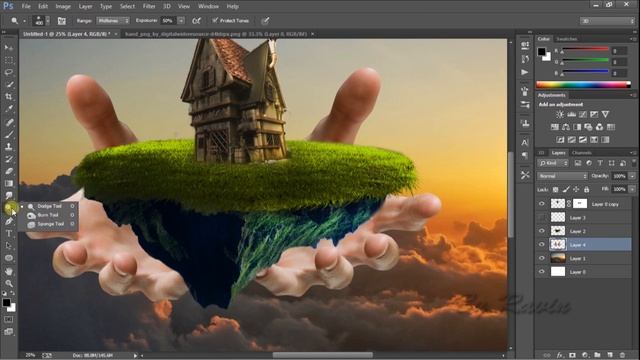
Task: Click the Layer 0 copy mask thumbnail
Action: [580, 204]
